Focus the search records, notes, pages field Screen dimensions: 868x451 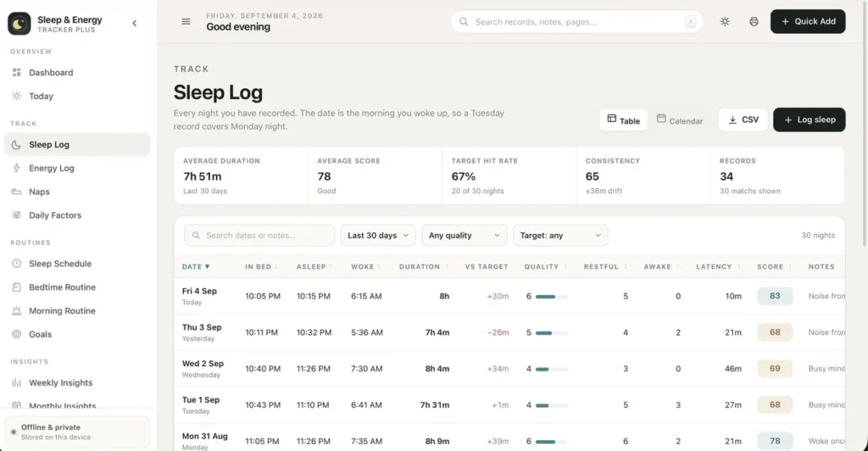click(x=576, y=21)
